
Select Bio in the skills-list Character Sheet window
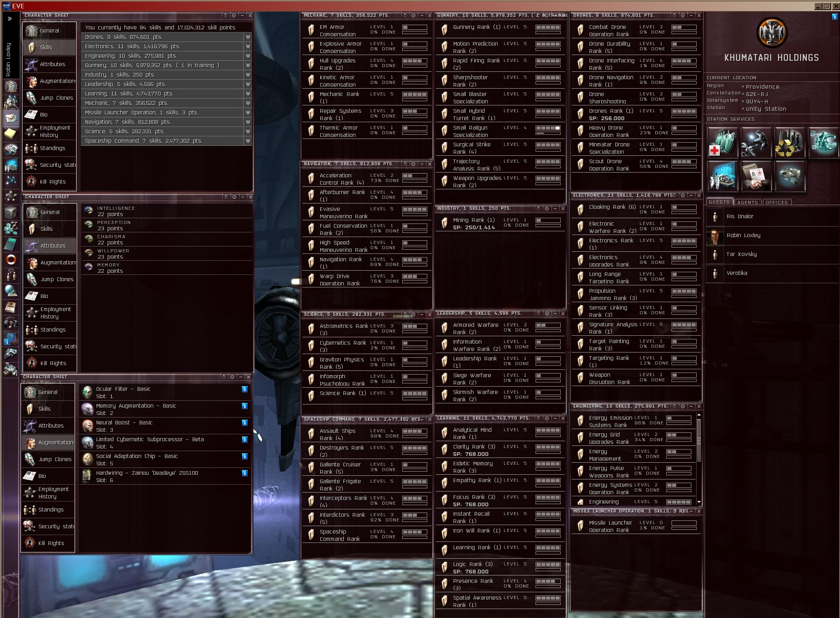[50, 114]
